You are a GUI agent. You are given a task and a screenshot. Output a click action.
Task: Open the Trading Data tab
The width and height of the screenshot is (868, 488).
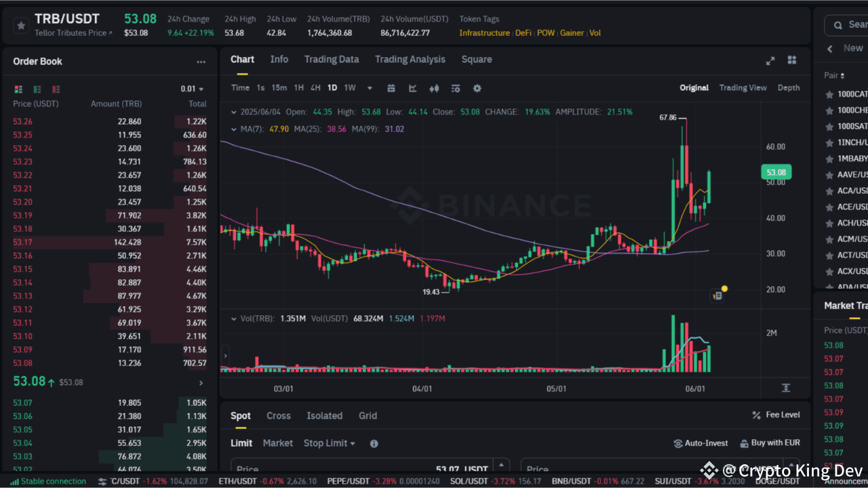click(332, 60)
